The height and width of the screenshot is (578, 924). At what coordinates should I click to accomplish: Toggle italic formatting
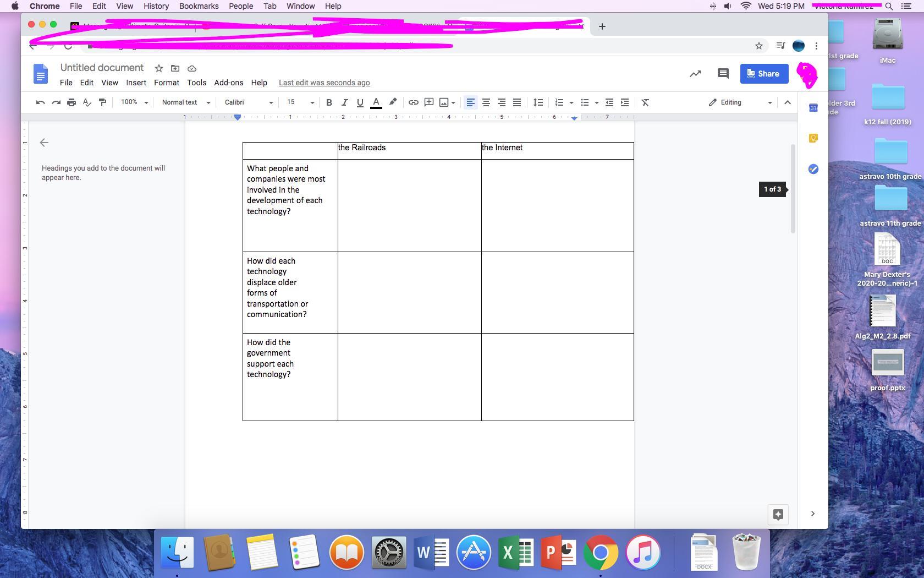tap(344, 102)
